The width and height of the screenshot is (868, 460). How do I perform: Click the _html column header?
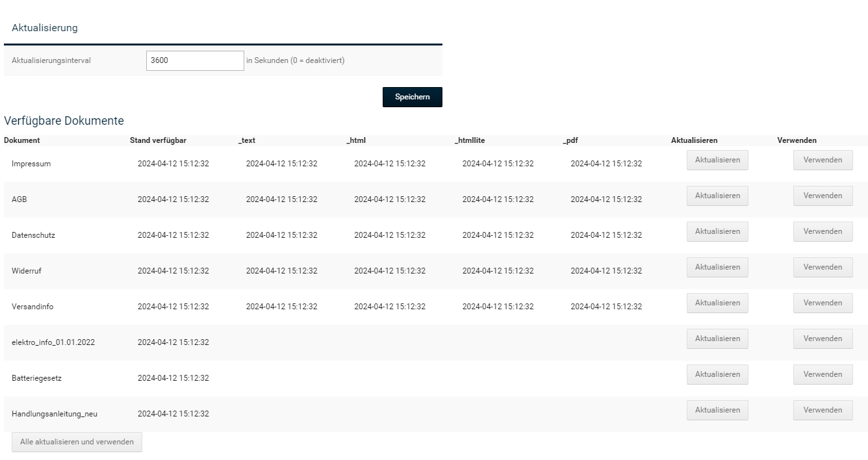coord(356,140)
